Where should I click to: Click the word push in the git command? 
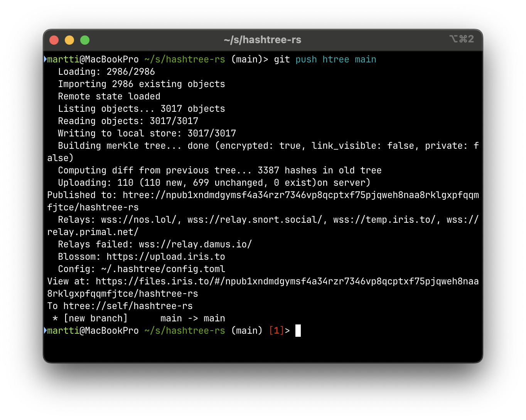click(x=306, y=59)
